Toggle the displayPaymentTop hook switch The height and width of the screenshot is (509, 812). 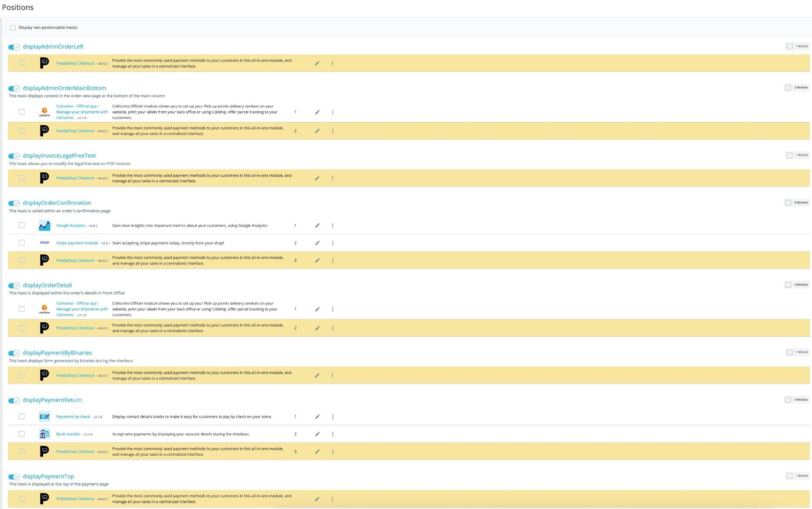pyautogui.click(x=14, y=477)
